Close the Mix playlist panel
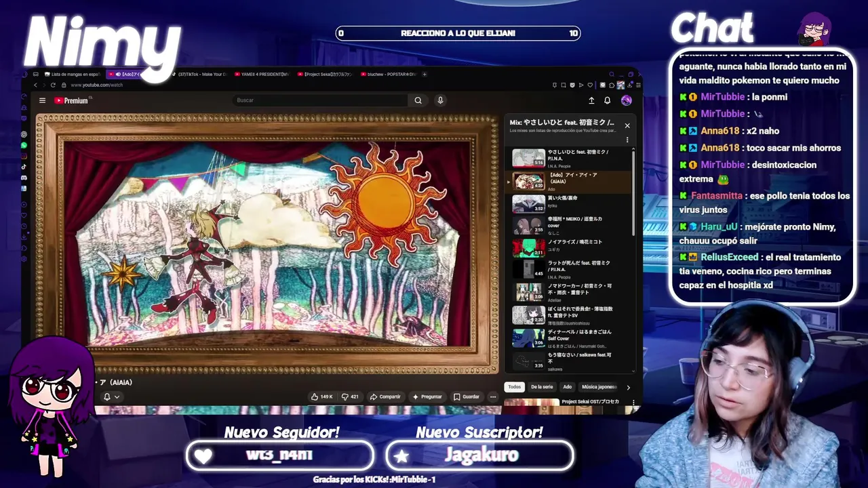 tap(627, 125)
